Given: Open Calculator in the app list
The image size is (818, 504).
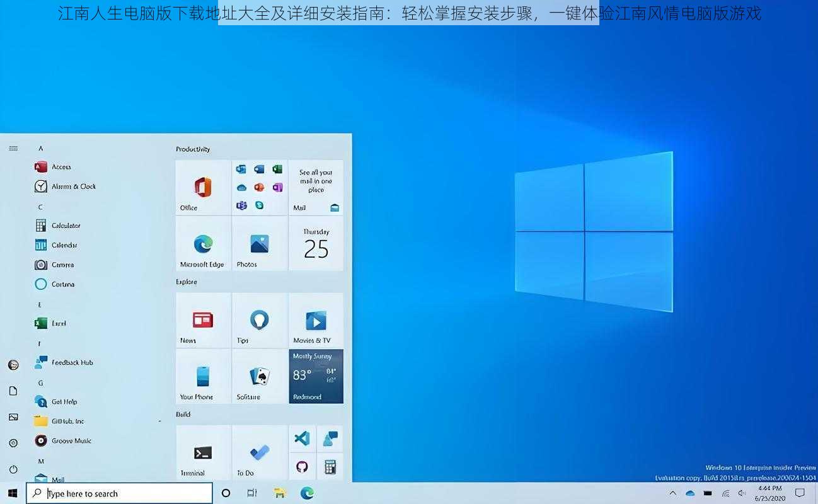Looking at the screenshot, I should pyautogui.click(x=58, y=226).
